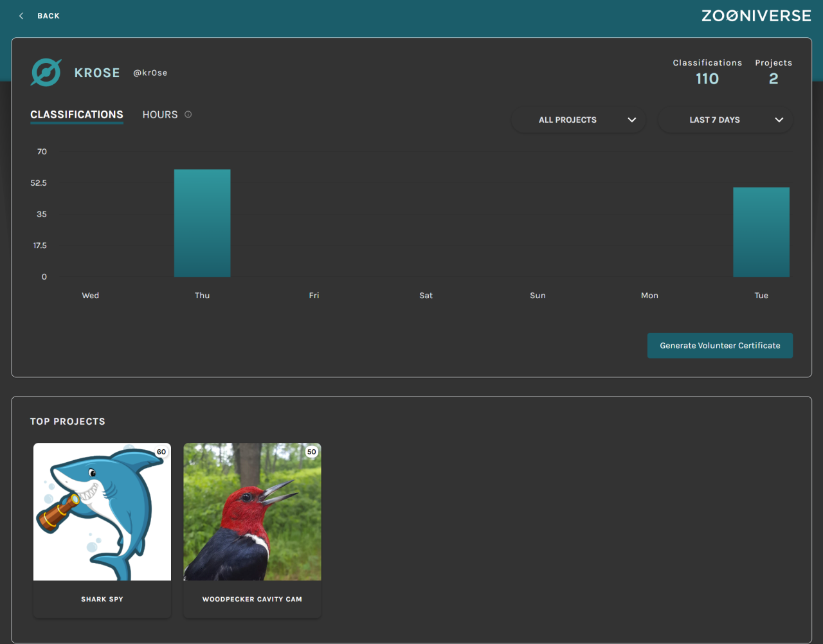
Task: Open the Zooniverse logo home link
Action: (756, 16)
